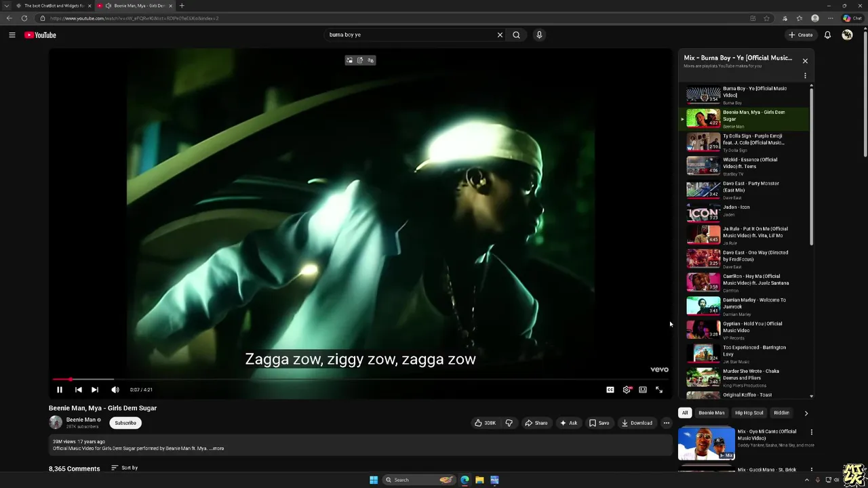868x488 pixels.
Task: Select the Hip Hop Soul chip
Action: [x=749, y=413]
